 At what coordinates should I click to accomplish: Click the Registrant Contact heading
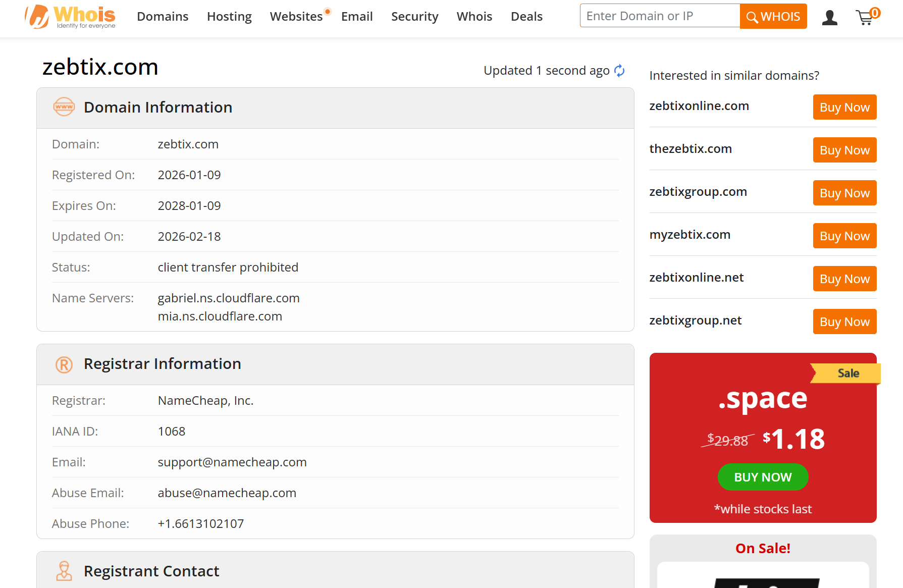(x=151, y=571)
